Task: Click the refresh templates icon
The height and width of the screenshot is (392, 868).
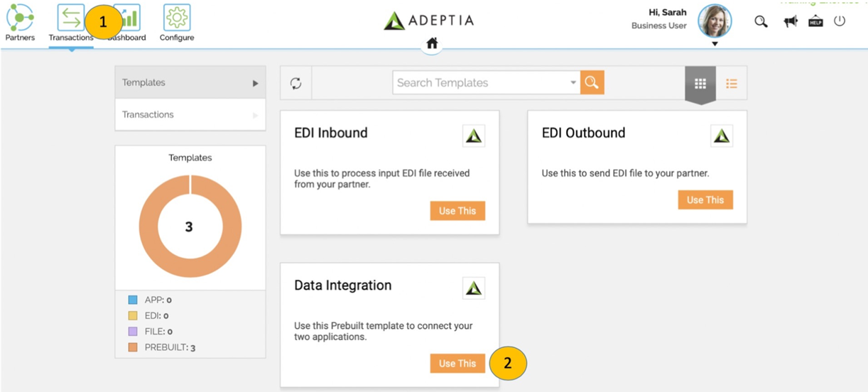Action: coord(296,83)
